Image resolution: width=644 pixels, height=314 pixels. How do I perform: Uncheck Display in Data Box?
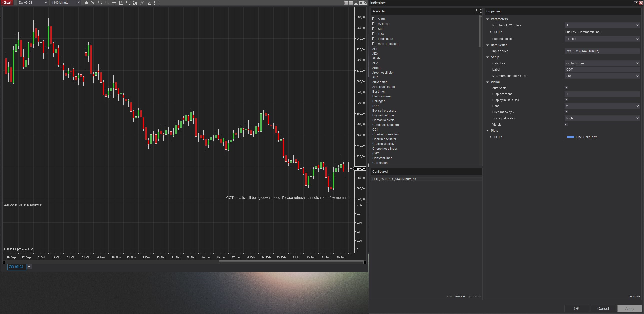click(566, 100)
